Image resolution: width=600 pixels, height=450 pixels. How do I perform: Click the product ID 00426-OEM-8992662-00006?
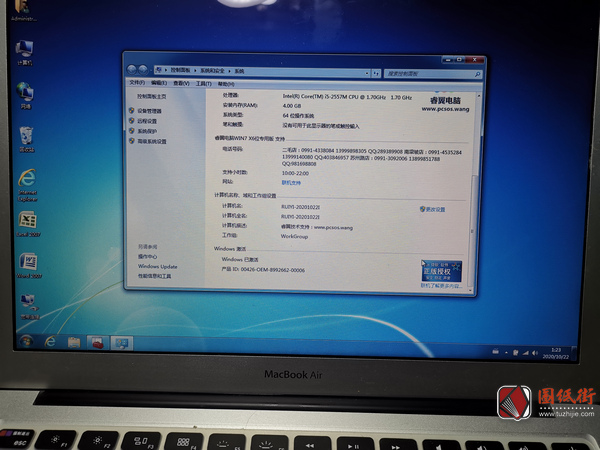pos(263,270)
